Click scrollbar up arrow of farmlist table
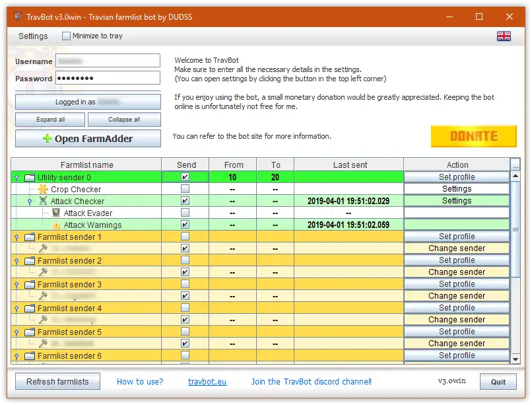Screen dimensions: 532x405 click(515, 176)
